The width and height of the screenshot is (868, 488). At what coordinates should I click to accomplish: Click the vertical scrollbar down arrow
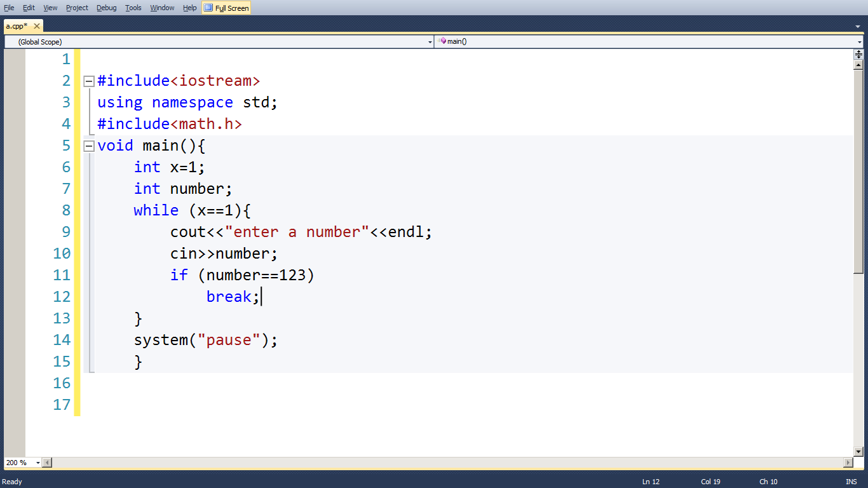point(858,452)
